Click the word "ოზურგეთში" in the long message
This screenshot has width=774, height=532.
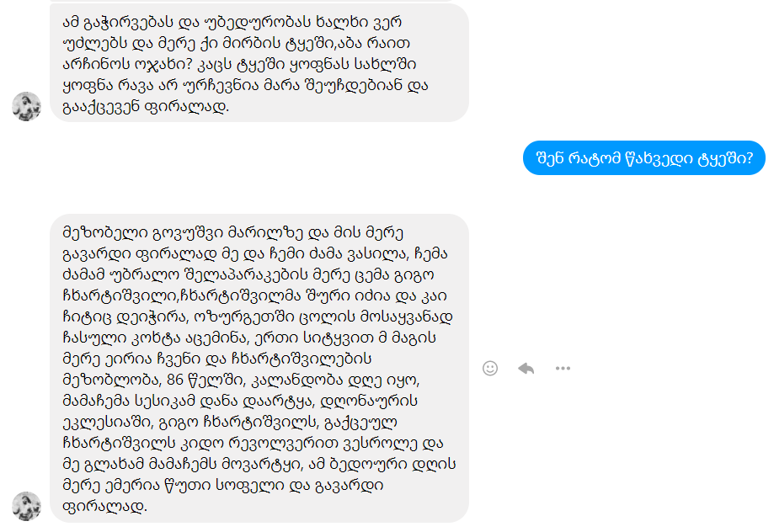coord(248,317)
